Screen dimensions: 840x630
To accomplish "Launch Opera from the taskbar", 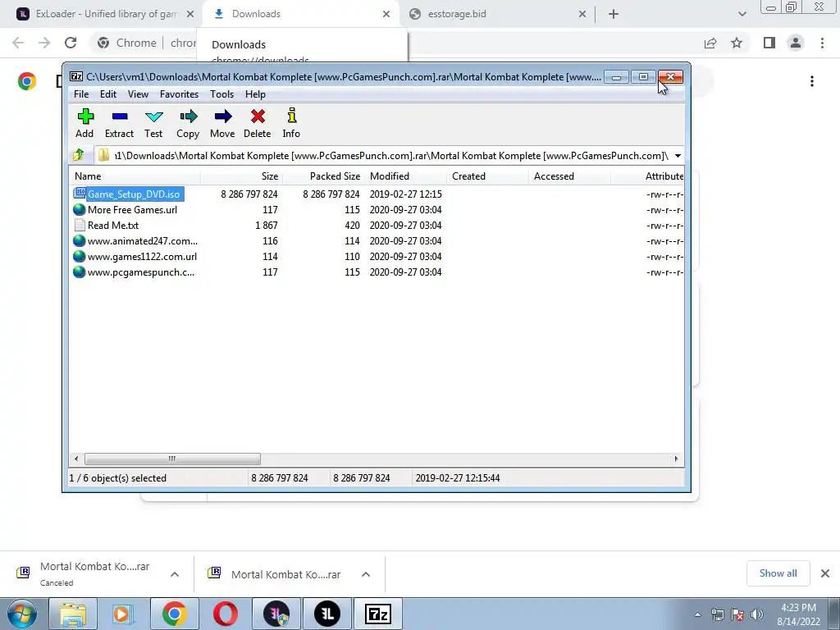I will pyautogui.click(x=226, y=614).
